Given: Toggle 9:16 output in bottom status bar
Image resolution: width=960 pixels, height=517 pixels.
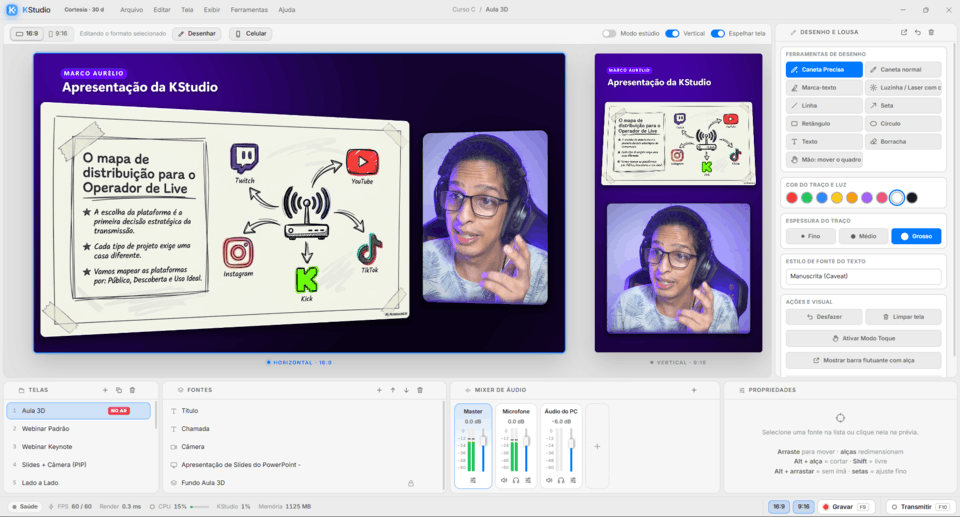Looking at the screenshot, I should click(x=803, y=507).
